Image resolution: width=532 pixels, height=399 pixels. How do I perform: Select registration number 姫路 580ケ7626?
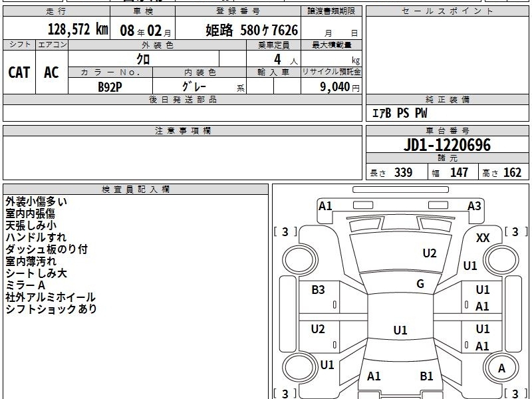pyautogui.click(x=252, y=31)
